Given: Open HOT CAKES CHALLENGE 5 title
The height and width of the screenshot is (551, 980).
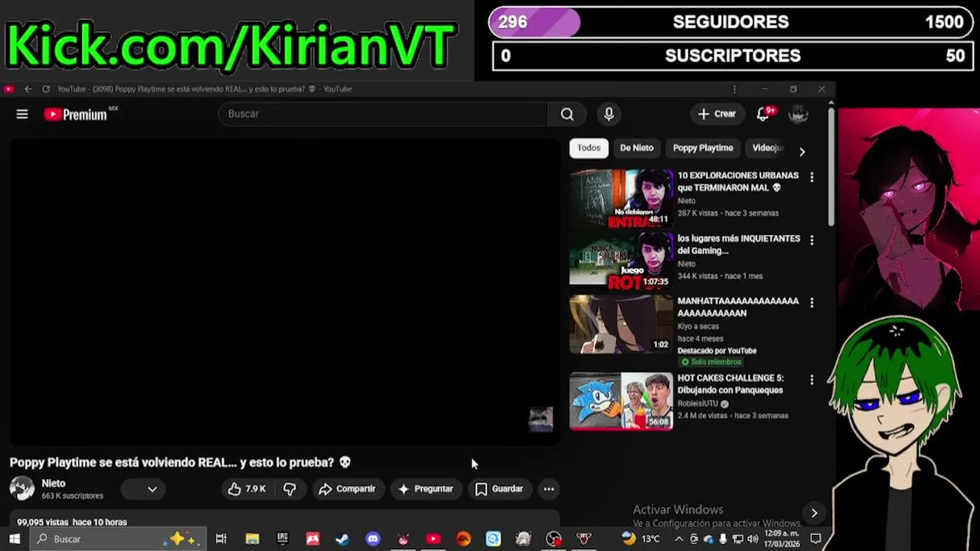Looking at the screenshot, I should pyautogui.click(x=730, y=384).
